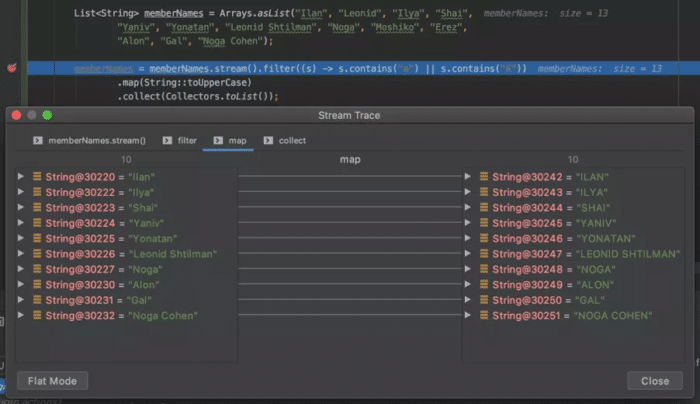The width and height of the screenshot is (700, 404).
Task: Click the array icon beside String@30247
Action: point(484,254)
